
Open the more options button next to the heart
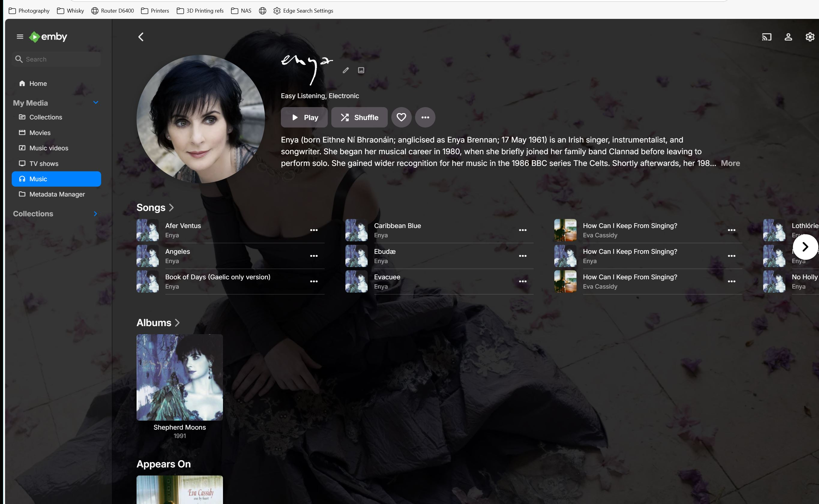(425, 117)
